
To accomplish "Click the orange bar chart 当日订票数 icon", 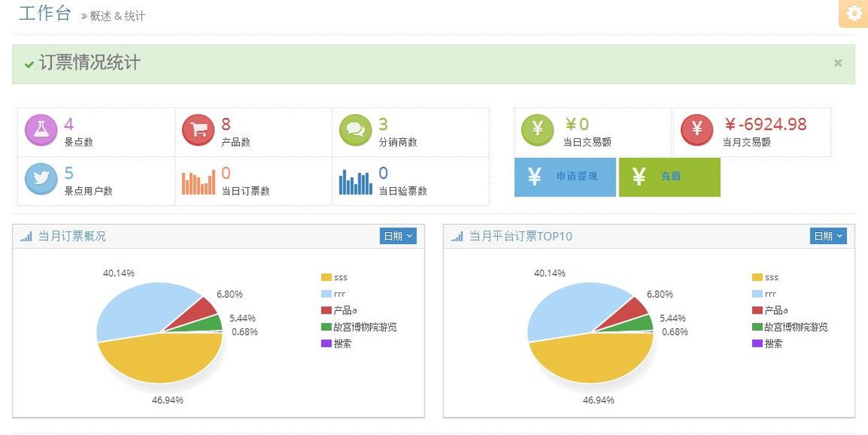I will (198, 182).
